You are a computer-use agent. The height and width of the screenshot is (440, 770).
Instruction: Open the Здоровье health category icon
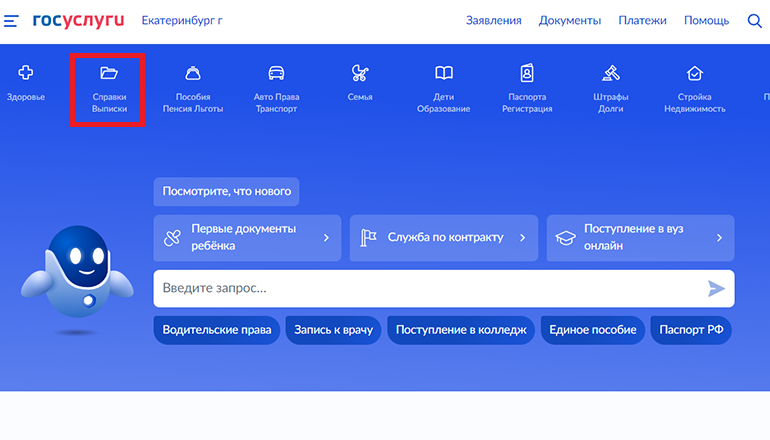[x=26, y=74]
